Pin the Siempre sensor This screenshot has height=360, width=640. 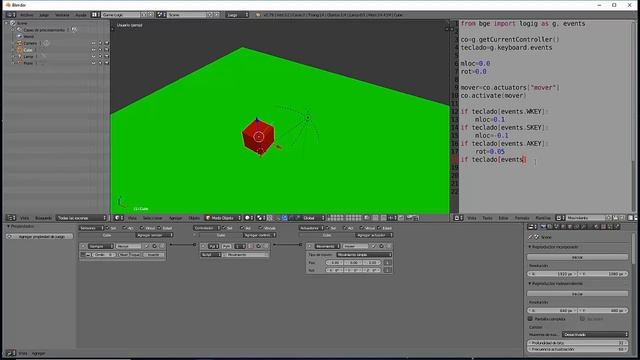pos(148,246)
